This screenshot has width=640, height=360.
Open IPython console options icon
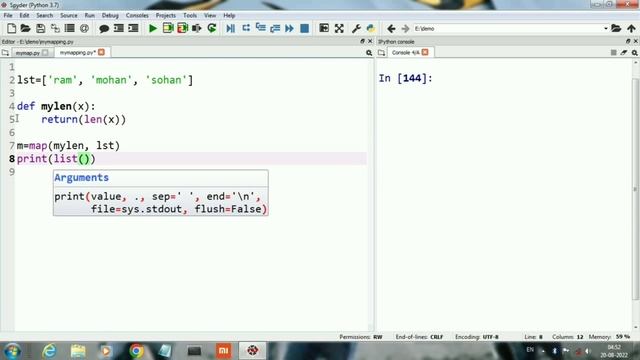tap(634, 53)
